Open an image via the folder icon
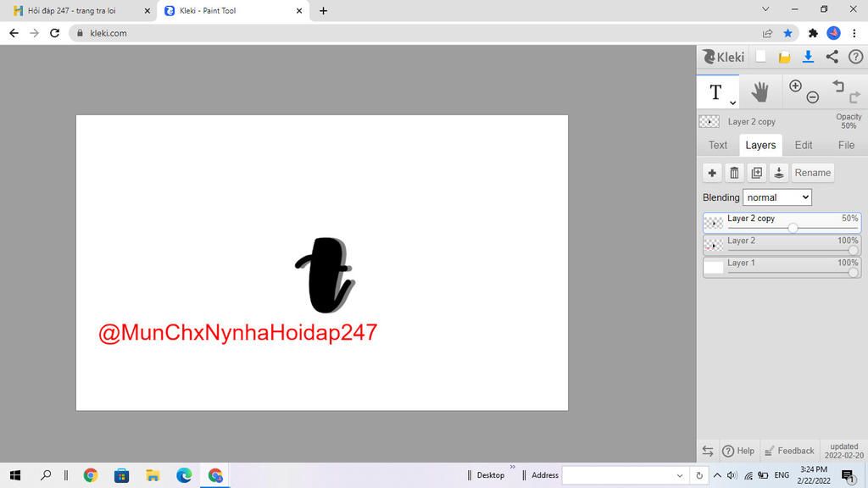The height and width of the screenshot is (488, 868). point(784,57)
